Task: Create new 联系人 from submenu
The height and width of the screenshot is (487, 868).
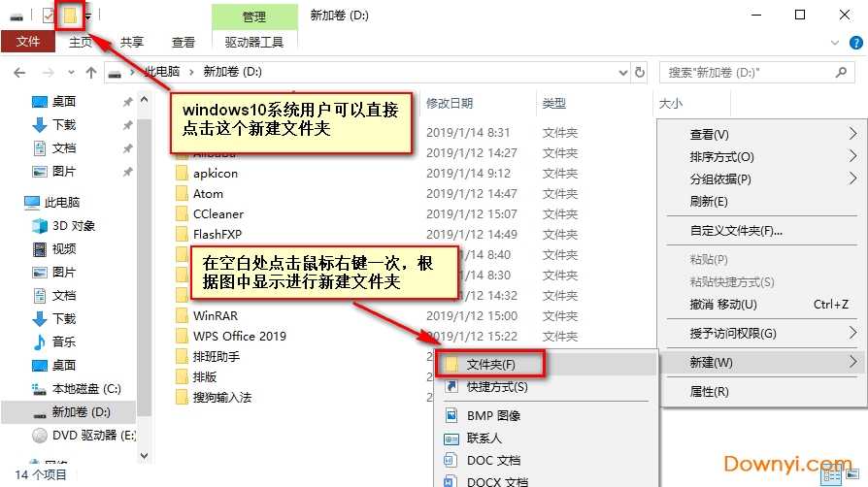Action: coord(546,438)
